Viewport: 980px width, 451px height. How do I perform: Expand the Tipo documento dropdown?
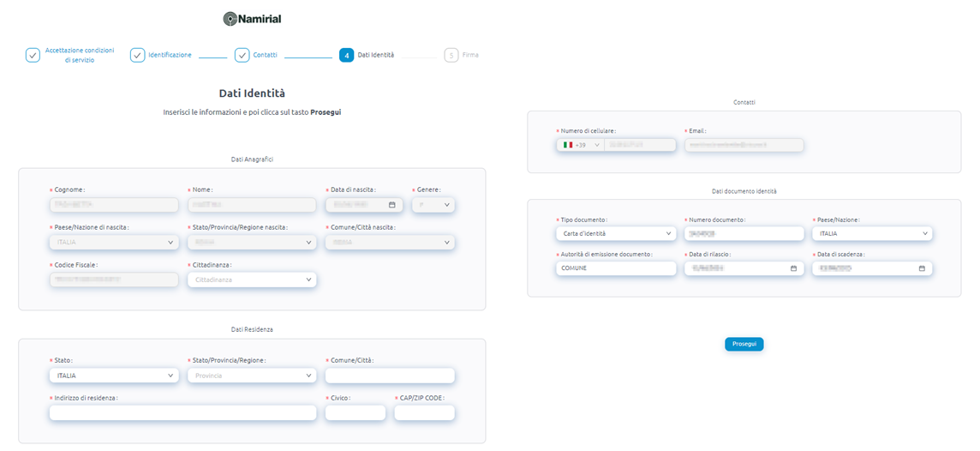616,233
